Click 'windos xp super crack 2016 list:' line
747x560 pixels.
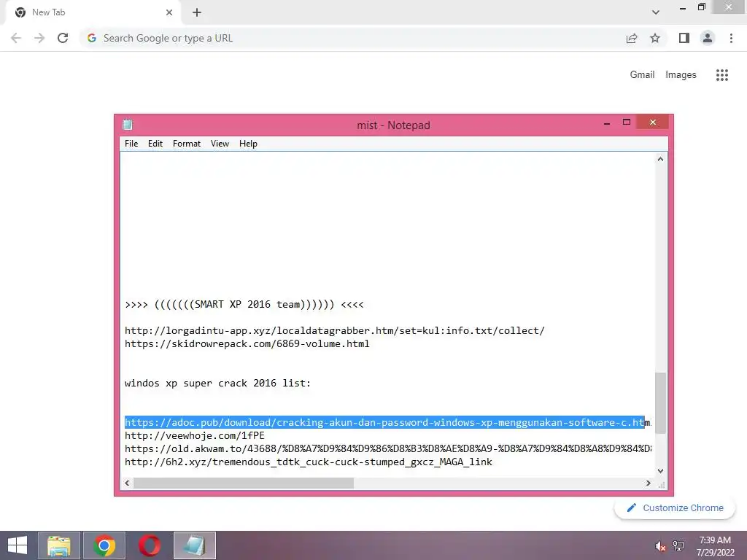[x=217, y=384]
